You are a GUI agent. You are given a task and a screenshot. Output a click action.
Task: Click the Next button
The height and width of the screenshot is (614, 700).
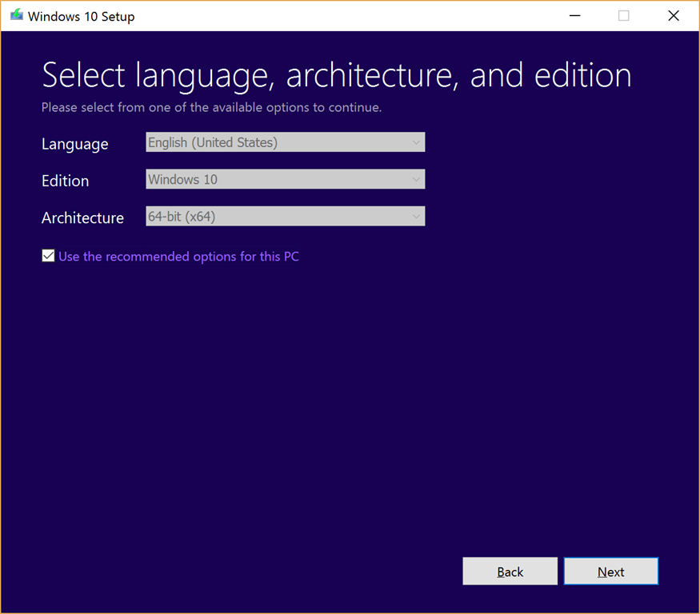(x=610, y=571)
